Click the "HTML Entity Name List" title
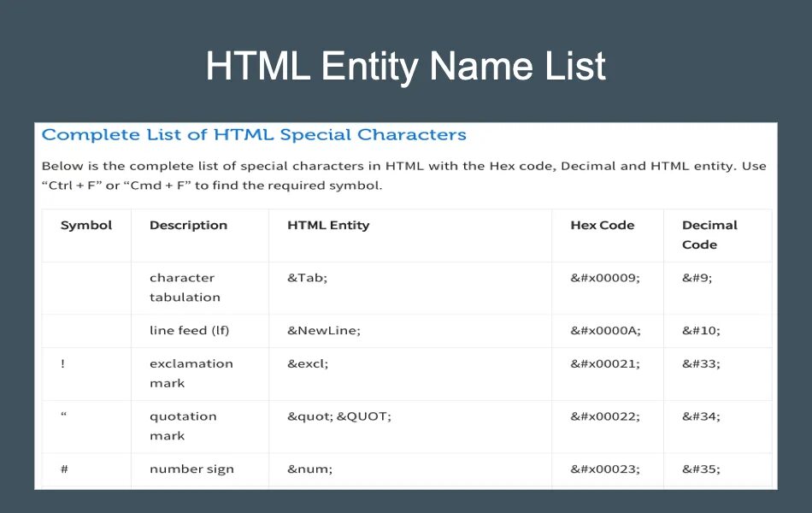This screenshot has height=513, width=812. click(x=406, y=67)
